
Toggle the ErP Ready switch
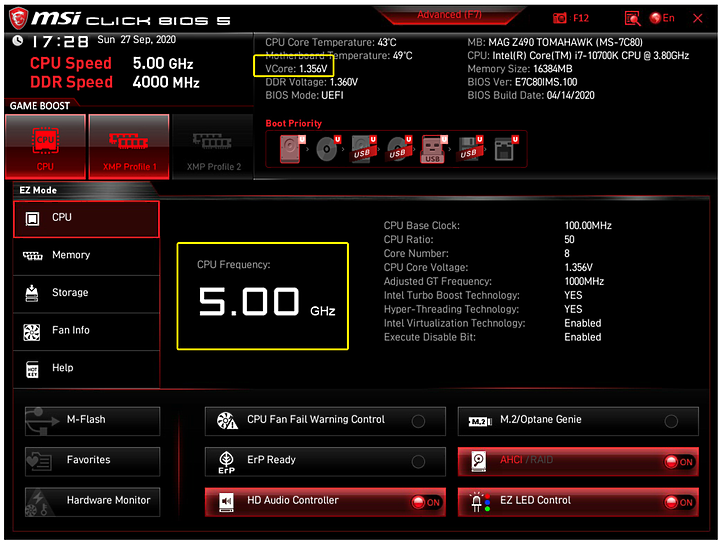tap(418, 461)
